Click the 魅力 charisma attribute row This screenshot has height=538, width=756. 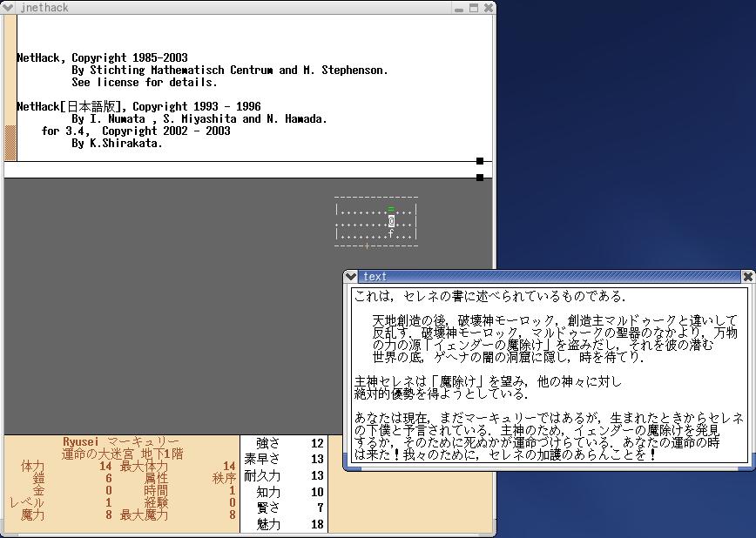tap(284, 524)
